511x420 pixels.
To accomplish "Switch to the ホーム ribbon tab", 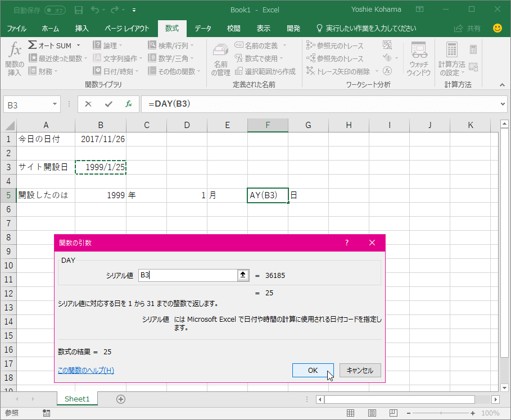I will click(50, 28).
